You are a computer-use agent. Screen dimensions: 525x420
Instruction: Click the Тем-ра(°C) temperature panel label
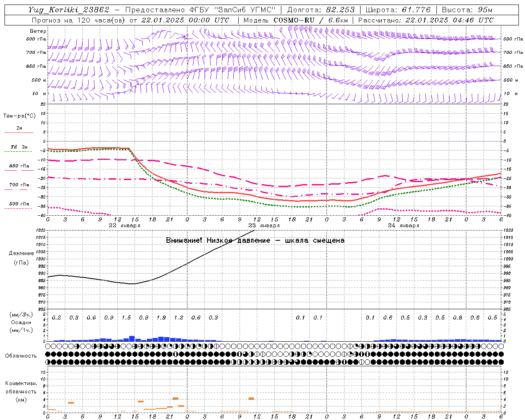pos(19,116)
